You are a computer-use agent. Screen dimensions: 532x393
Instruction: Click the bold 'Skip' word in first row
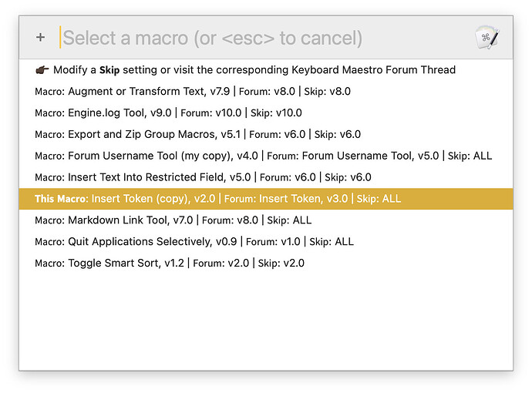pos(109,69)
